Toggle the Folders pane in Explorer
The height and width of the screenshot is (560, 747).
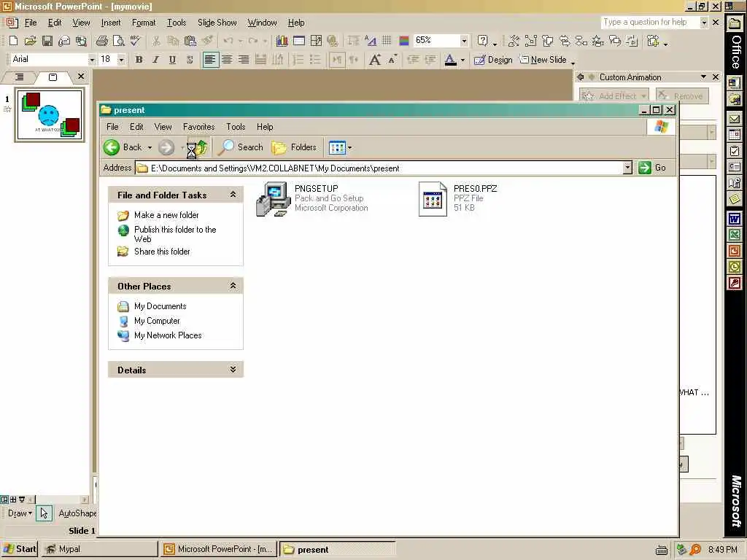click(x=294, y=147)
